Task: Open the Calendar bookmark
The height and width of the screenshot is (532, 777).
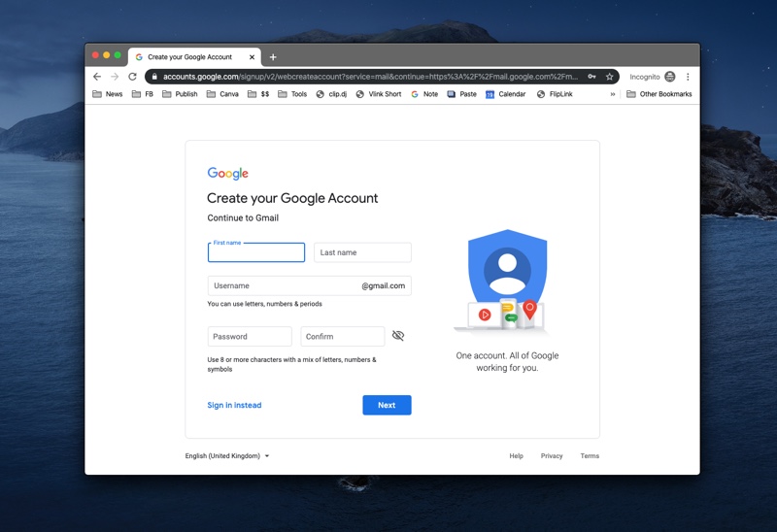Action: click(505, 93)
